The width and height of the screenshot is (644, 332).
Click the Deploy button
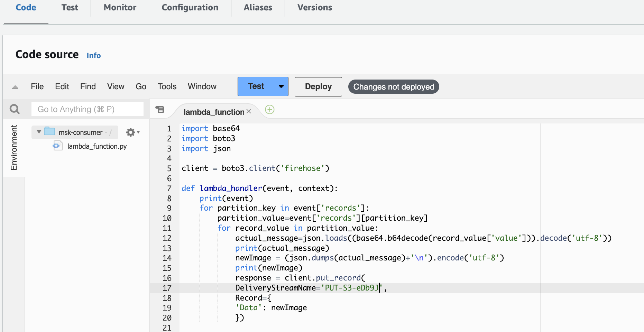click(318, 86)
